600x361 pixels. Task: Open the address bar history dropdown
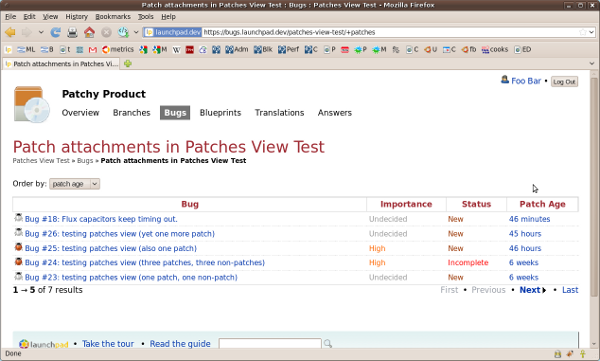pyautogui.click(x=592, y=33)
